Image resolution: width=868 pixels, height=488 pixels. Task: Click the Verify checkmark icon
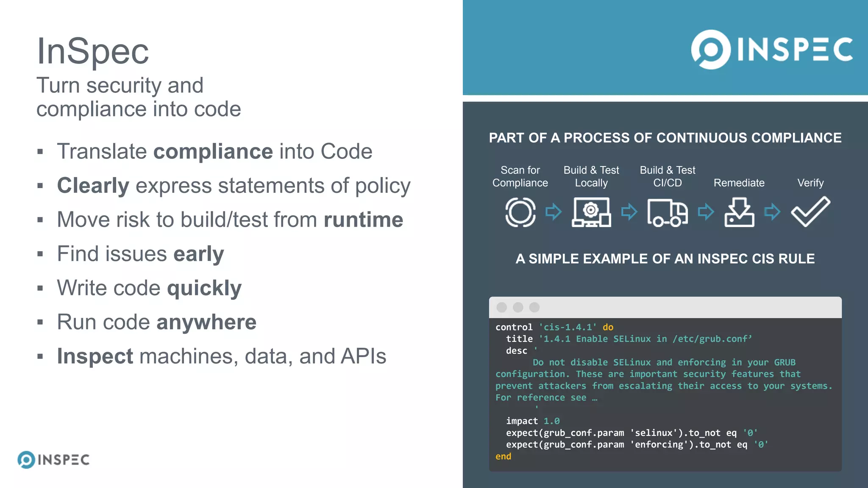(x=810, y=211)
